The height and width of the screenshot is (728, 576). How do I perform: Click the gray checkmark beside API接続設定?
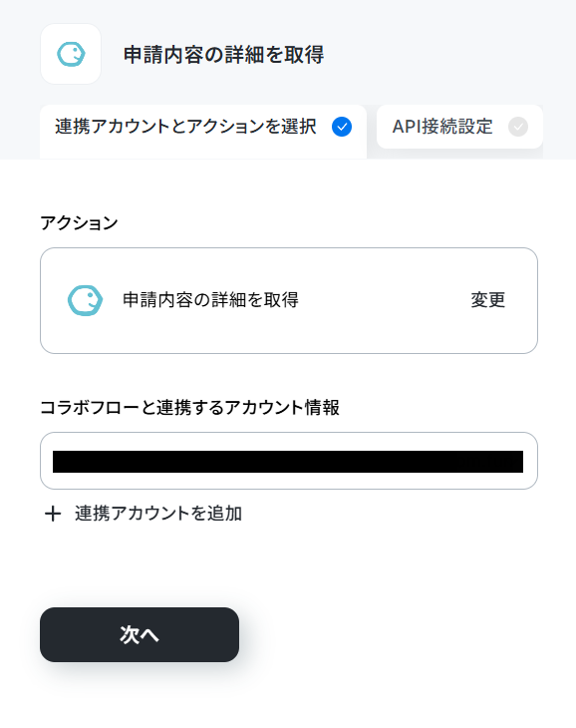tap(518, 127)
